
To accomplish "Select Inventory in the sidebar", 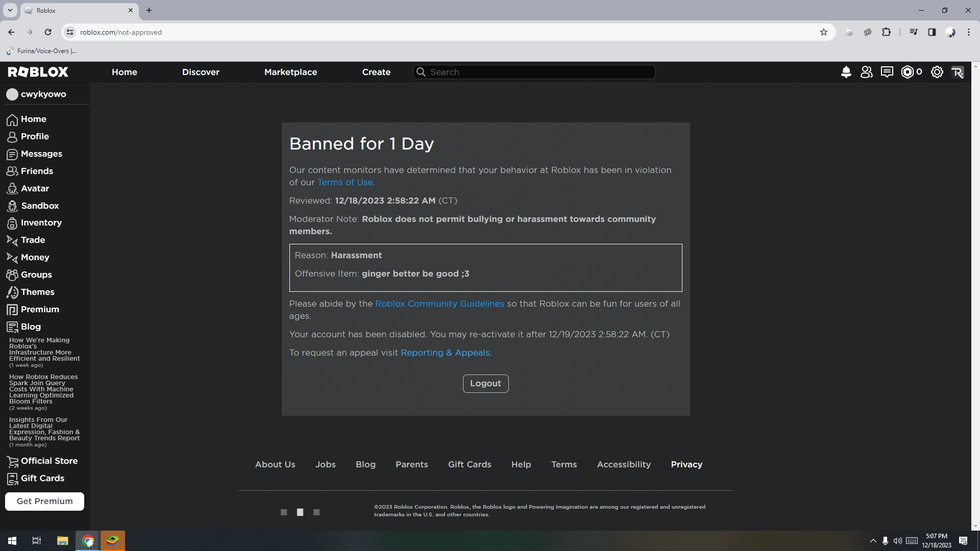I will click(x=41, y=223).
